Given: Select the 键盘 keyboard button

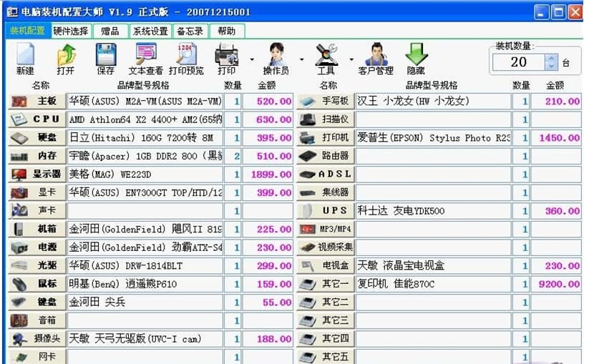Looking at the screenshot, I should point(36,302).
